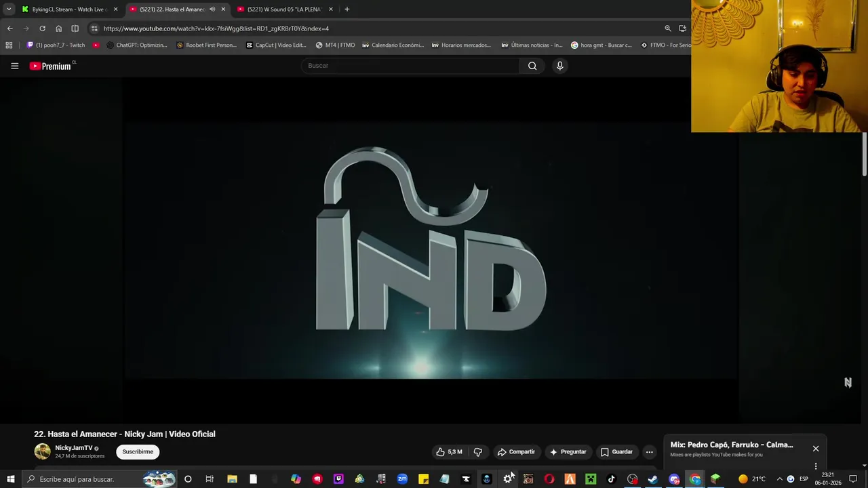Reload the page

[x=42, y=28]
